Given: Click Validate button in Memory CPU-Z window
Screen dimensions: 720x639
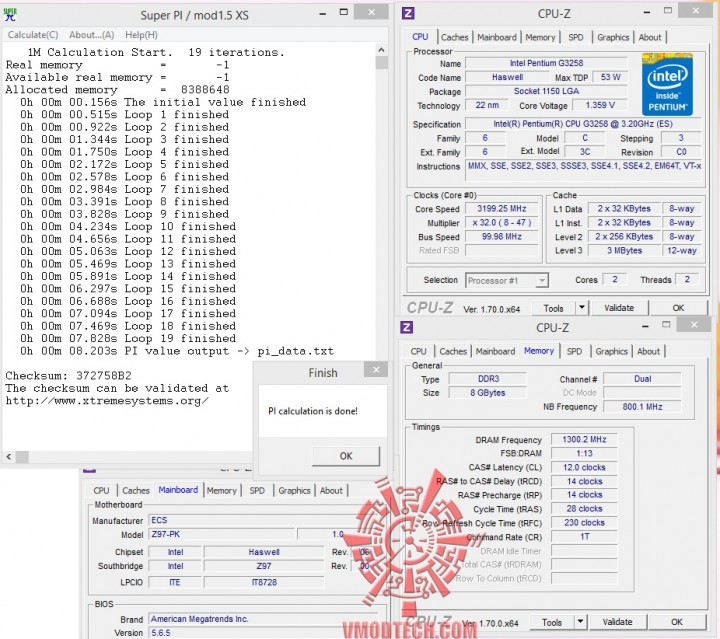Looking at the screenshot, I should pos(618,622).
